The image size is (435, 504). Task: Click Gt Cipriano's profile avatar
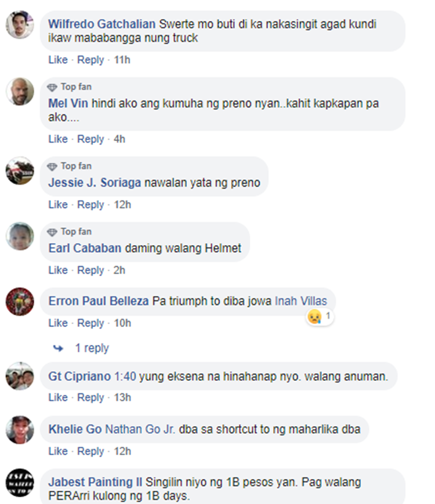20,376
